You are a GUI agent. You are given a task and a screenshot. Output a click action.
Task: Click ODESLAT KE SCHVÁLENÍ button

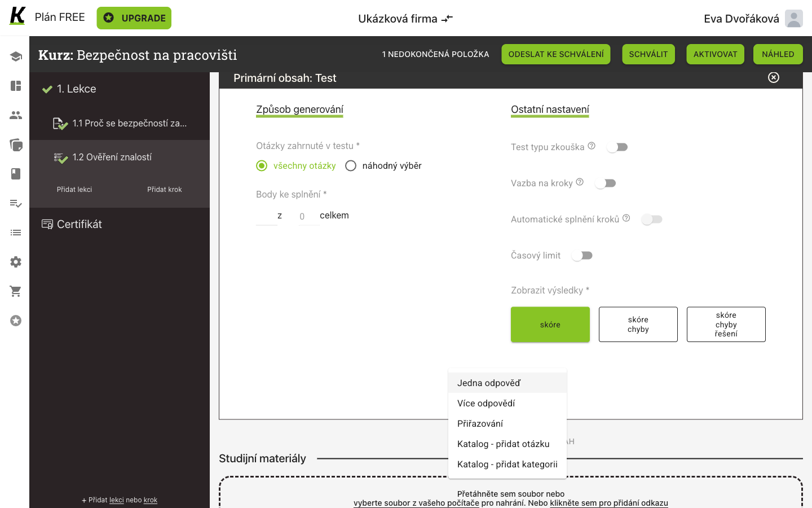point(556,54)
